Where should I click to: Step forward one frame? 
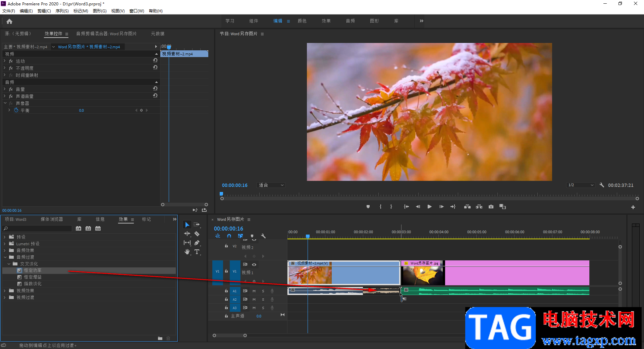click(x=441, y=207)
